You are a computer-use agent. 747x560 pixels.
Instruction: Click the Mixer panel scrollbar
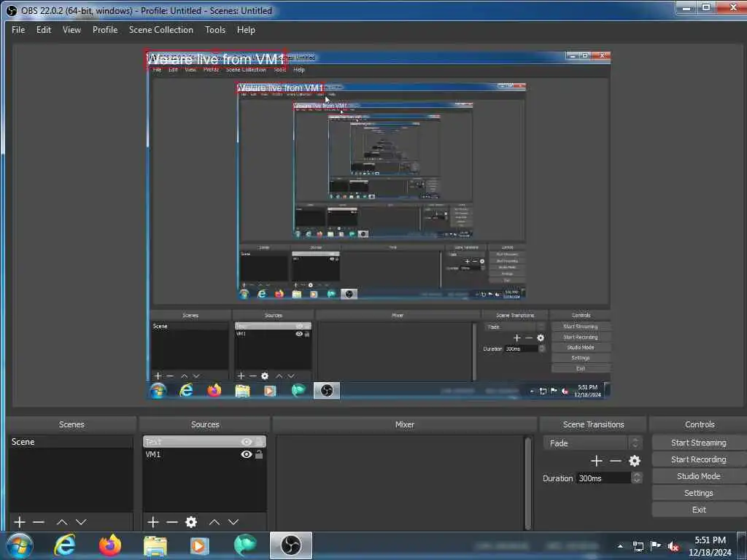click(x=528, y=483)
